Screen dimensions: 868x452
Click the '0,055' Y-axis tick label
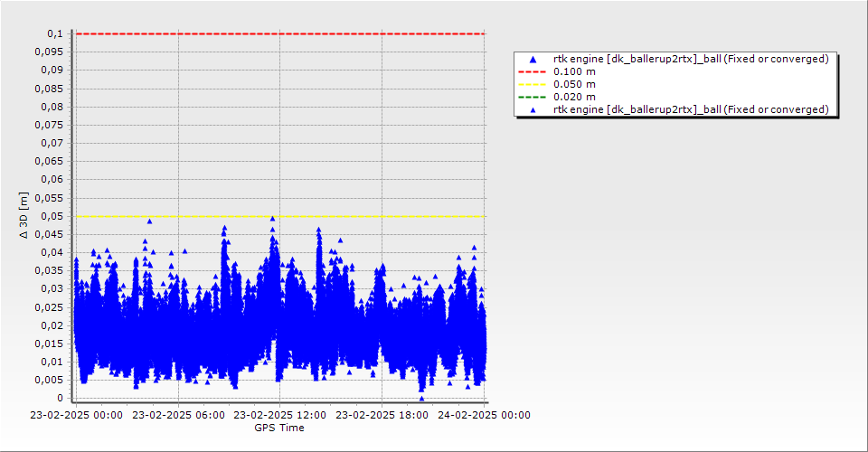point(49,198)
